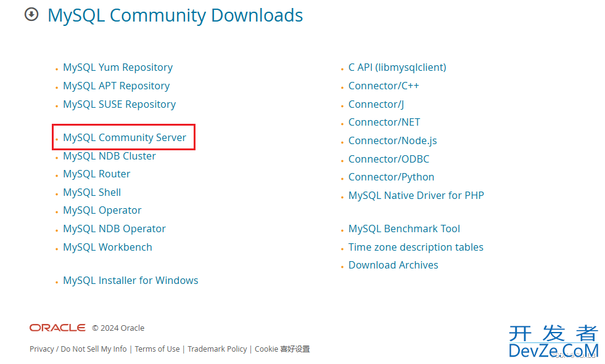Select the MySQL Shell link
605x364 pixels.
pyautogui.click(x=92, y=192)
